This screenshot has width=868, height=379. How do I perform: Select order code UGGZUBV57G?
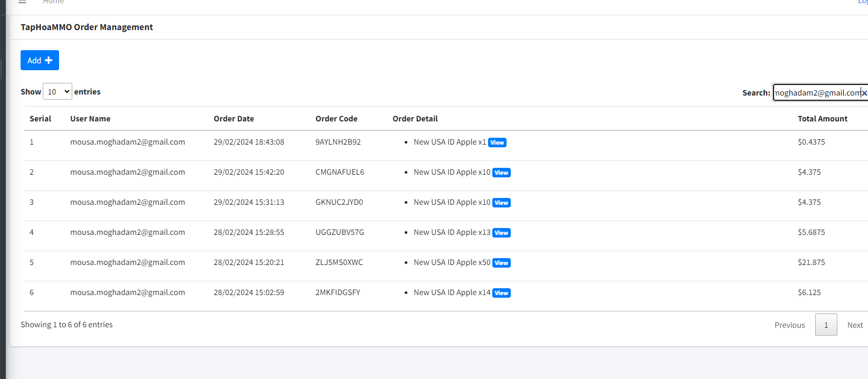[x=340, y=232]
